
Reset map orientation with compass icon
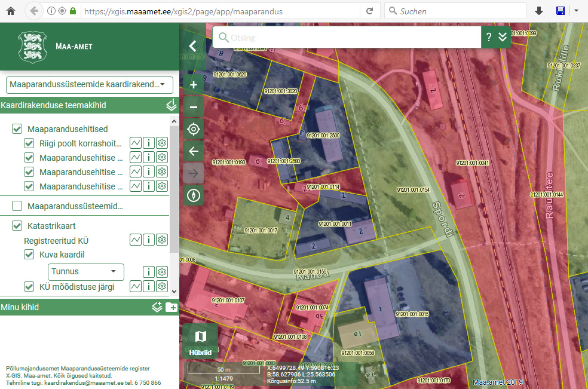tap(193, 195)
